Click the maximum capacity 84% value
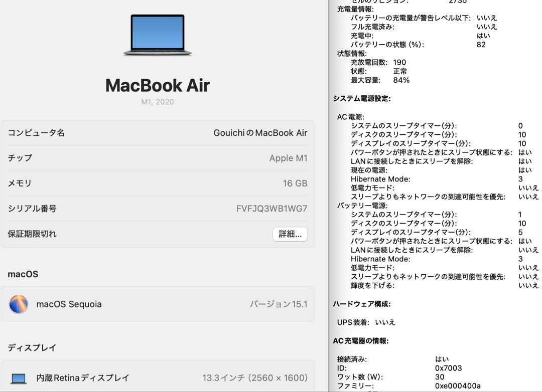Viewport: 542px width, 392px height. 401,81
